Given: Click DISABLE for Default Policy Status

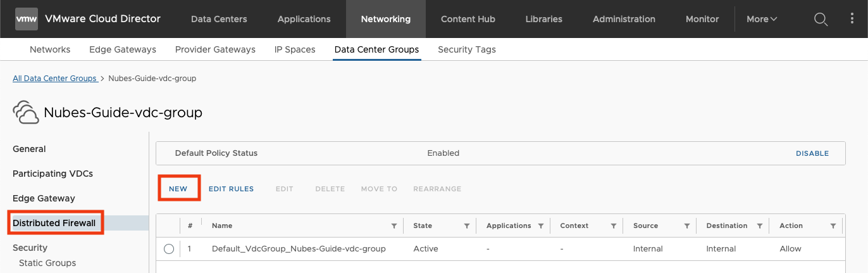Looking at the screenshot, I should click(x=812, y=153).
